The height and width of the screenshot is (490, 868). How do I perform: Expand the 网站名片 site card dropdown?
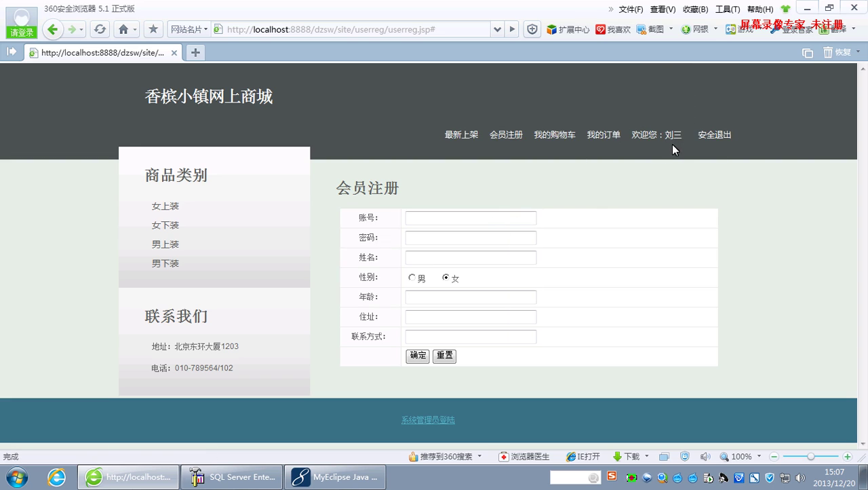189,29
